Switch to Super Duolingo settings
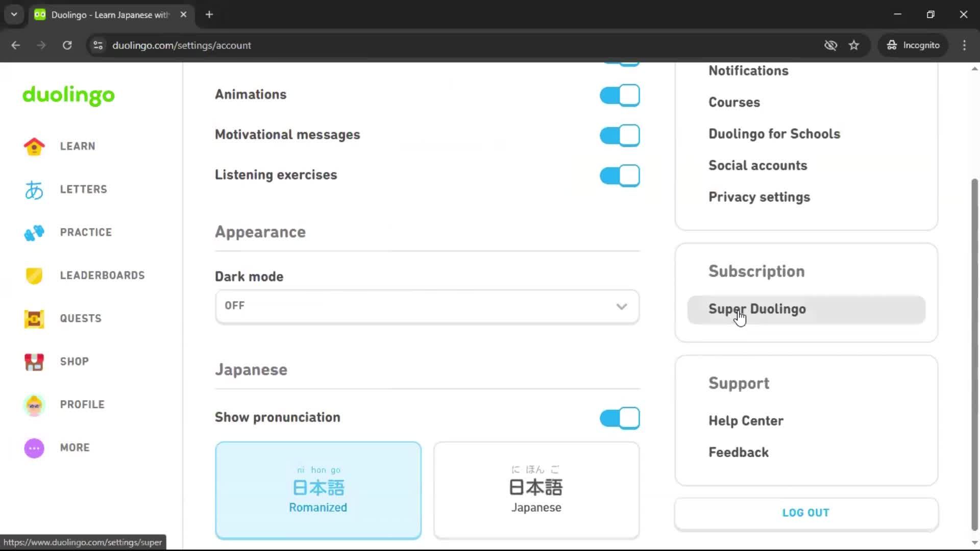The width and height of the screenshot is (980, 551). coord(756,309)
